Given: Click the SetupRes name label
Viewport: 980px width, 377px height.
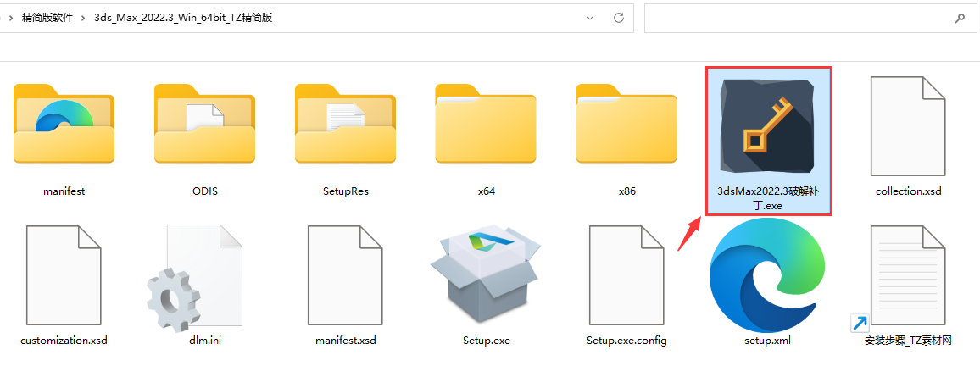Looking at the screenshot, I should (x=345, y=191).
